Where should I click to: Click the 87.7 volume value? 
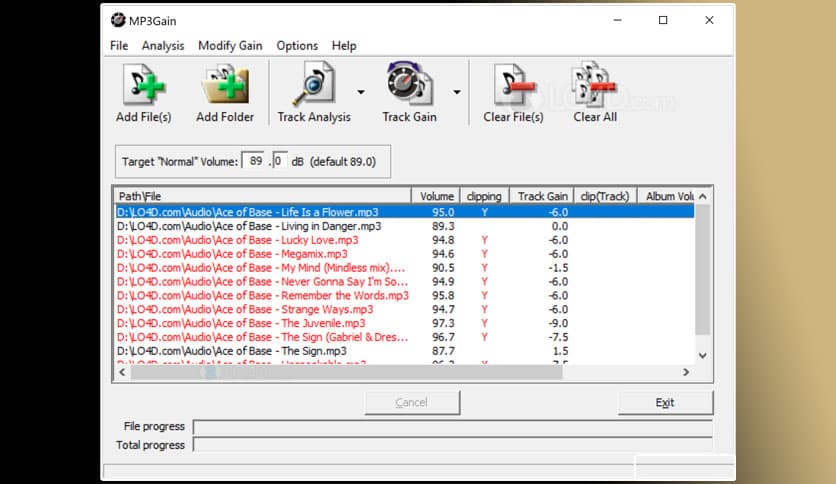[x=443, y=351]
